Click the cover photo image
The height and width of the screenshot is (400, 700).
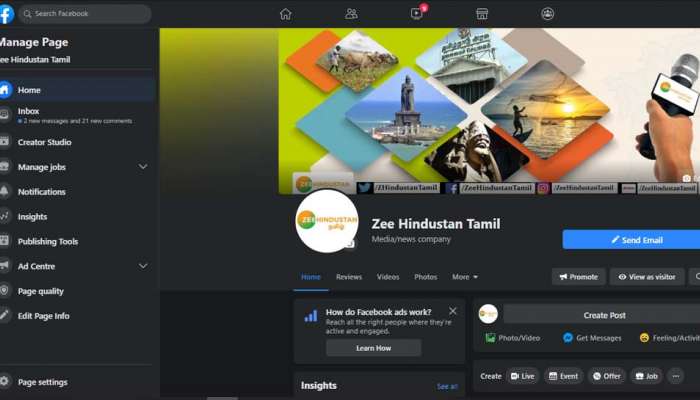tap(488, 111)
